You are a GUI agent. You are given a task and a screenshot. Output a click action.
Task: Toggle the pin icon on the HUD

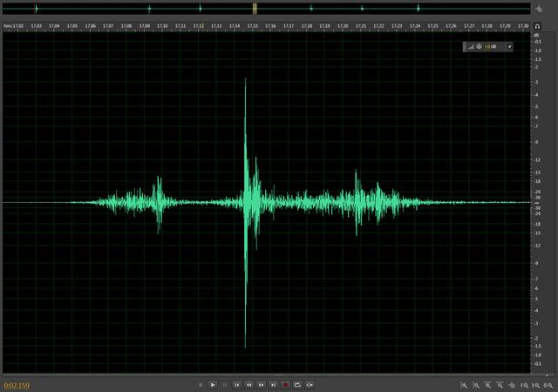(x=509, y=46)
